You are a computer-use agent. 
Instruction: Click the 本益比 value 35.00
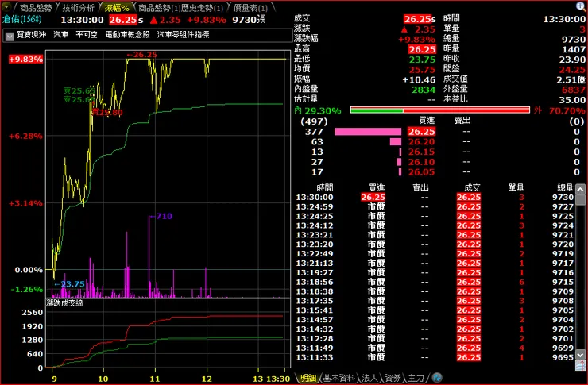point(572,99)
